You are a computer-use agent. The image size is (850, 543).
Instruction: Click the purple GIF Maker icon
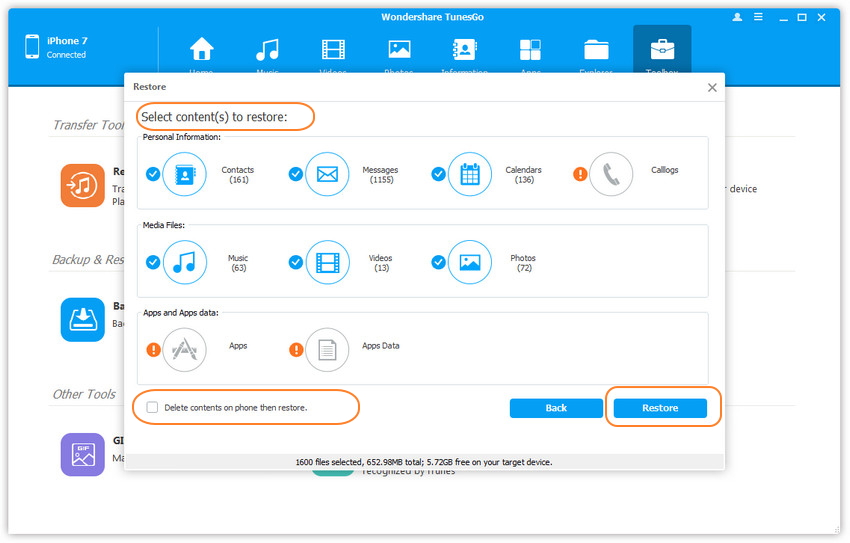[82, 454]
